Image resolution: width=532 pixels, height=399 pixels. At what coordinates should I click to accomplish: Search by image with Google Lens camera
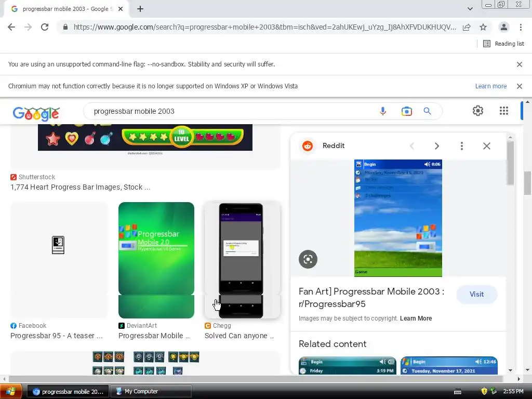[x=406, y=111]
